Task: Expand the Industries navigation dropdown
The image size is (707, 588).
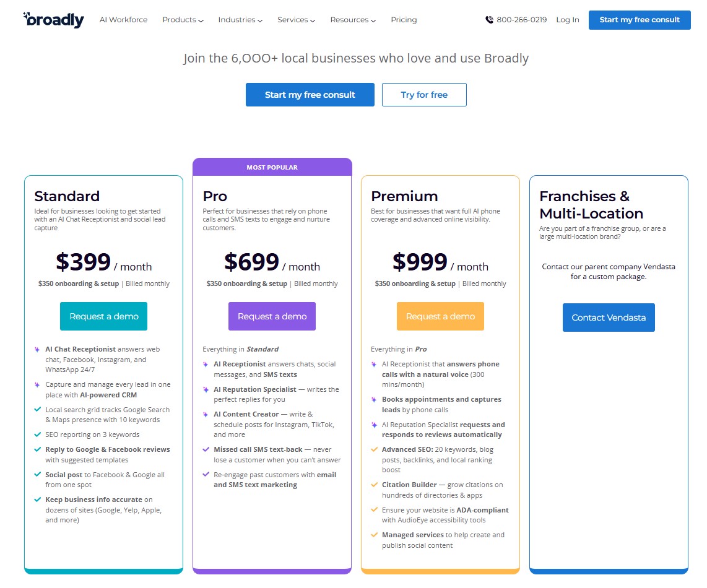Action: coord(240,20)
